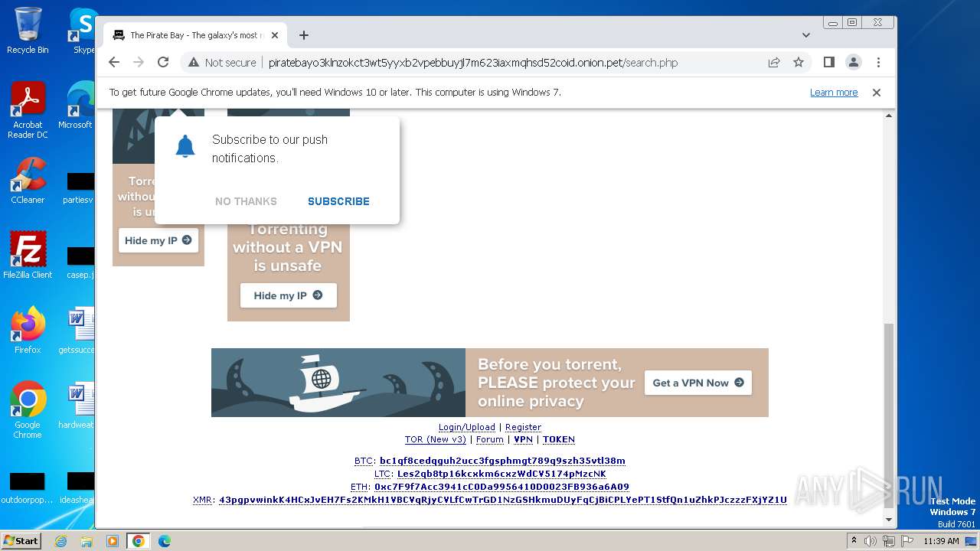The height and width of the screenshot is (551, 980).
Task: Open Edge from taskbar
Action: coord(165,541)
